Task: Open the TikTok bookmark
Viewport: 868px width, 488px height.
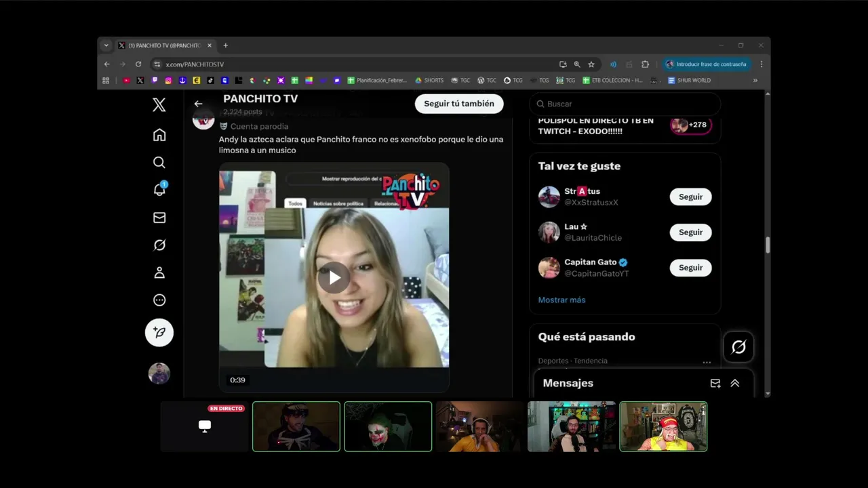Action: click(x=210, y=80)
